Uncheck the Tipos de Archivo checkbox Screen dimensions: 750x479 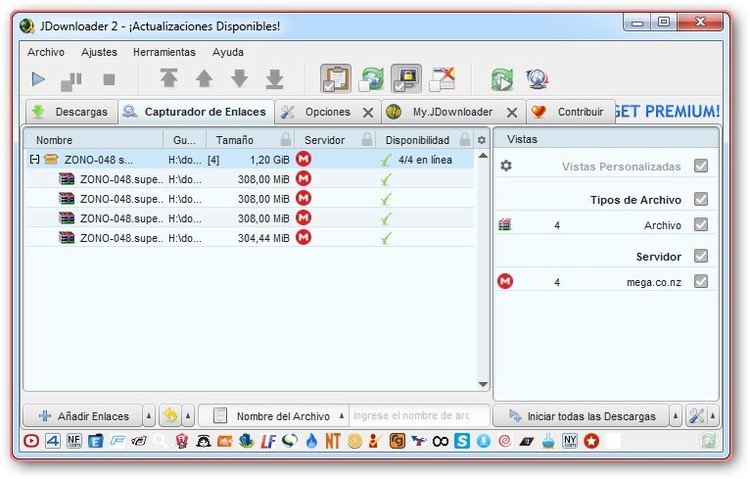pyautogui.click(x=701, y=199)
